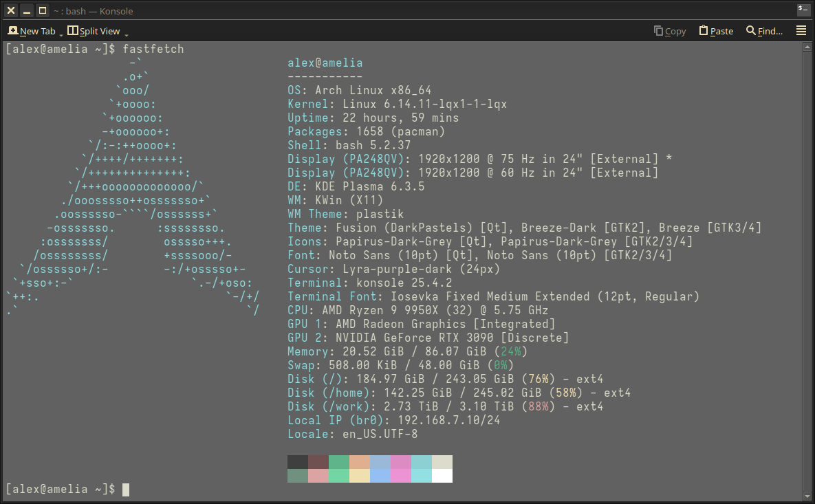This screenshot has height=504, width=815.
Task: Click the WM Theme 'plastik' value
Action: pos(380,214)
